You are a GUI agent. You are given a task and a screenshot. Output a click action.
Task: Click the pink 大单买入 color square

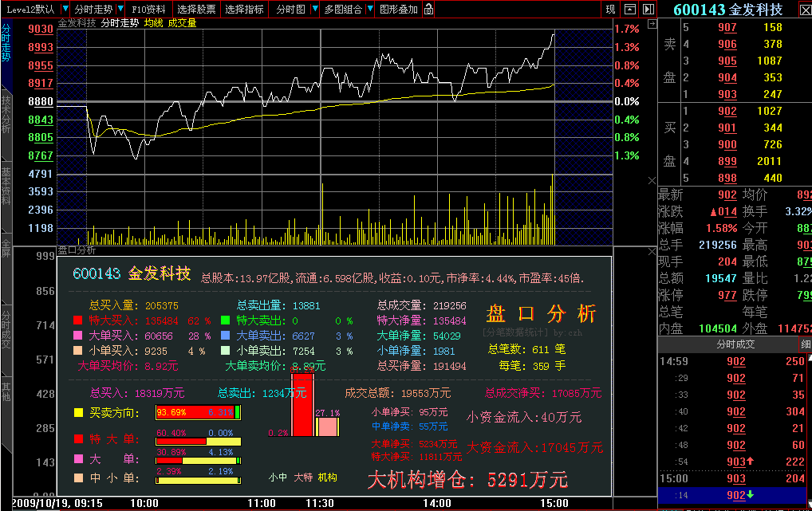77,336
